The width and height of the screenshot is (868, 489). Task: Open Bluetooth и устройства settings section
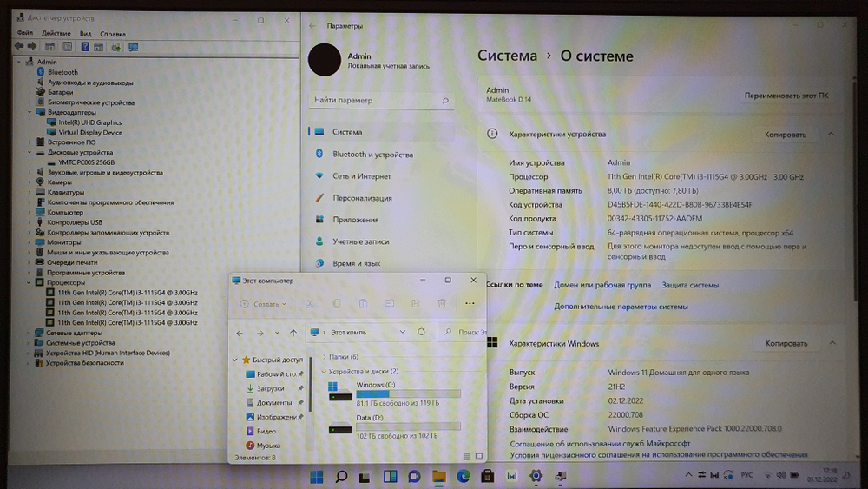(x=381, y=154)
